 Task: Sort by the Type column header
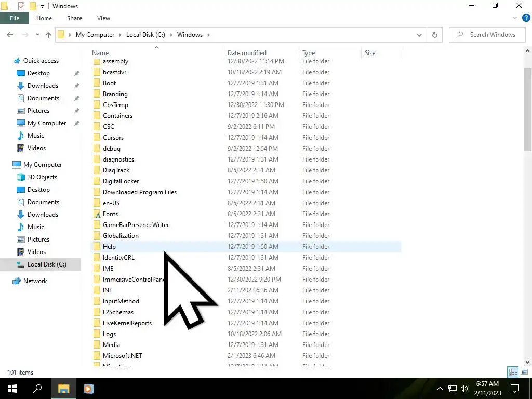point(309,53)
